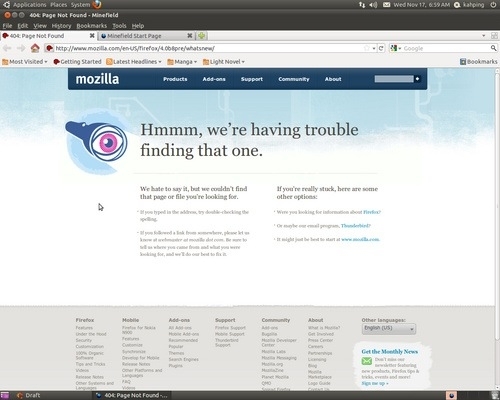Click the Home button in navigation toolbar

[35, 48]
